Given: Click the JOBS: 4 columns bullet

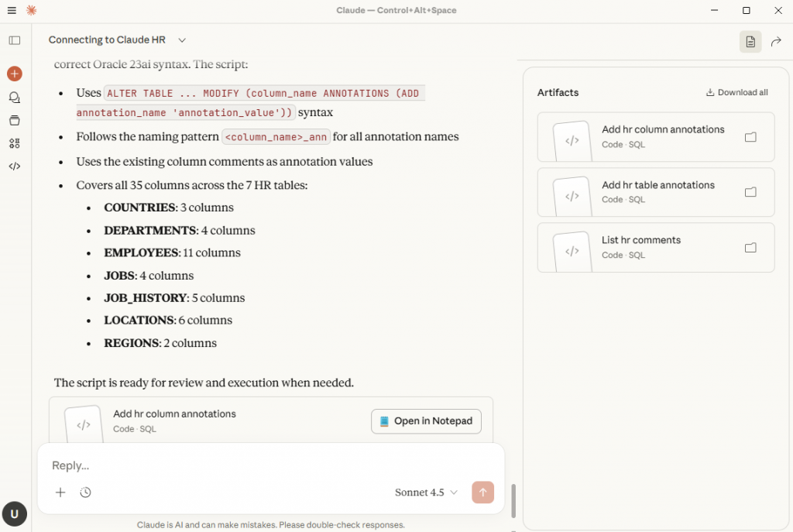Looking at the screenshot, I should 149,276.
